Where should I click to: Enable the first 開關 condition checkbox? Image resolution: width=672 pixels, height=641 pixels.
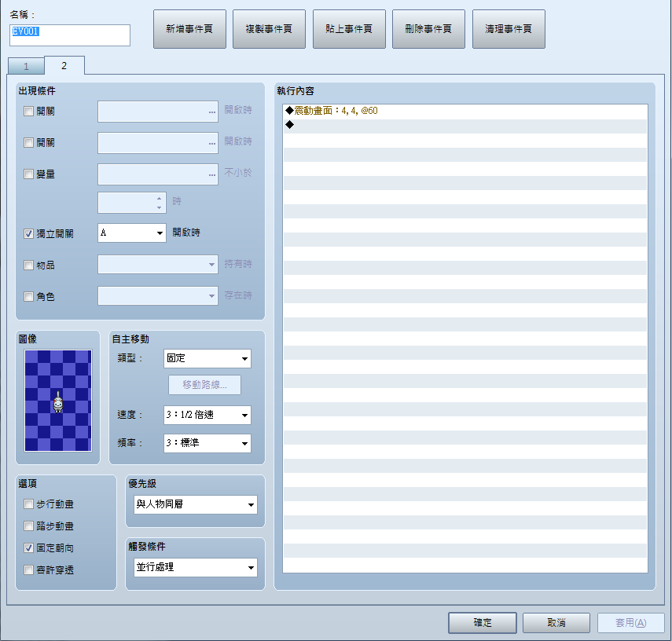[x=29, y=112]
